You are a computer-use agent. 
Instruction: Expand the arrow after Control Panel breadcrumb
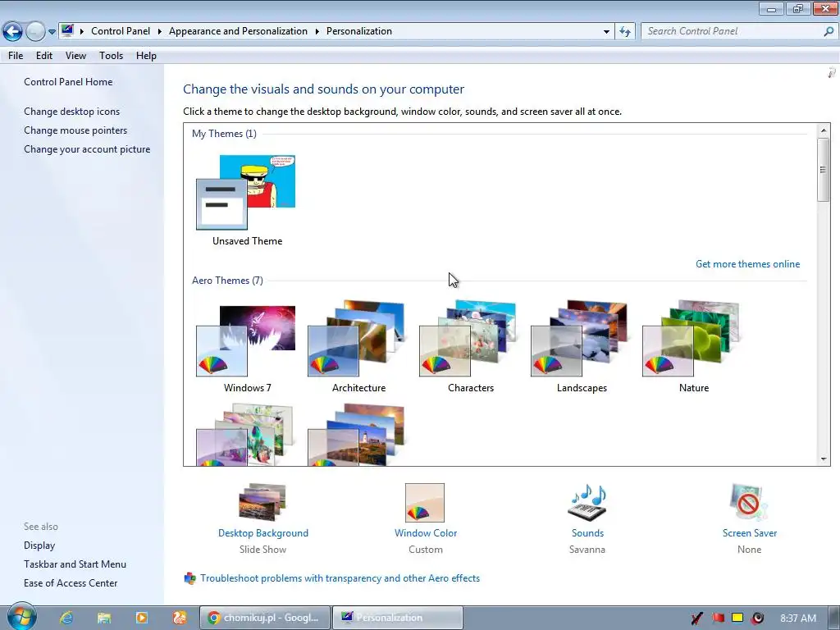[x=160, y=32]
